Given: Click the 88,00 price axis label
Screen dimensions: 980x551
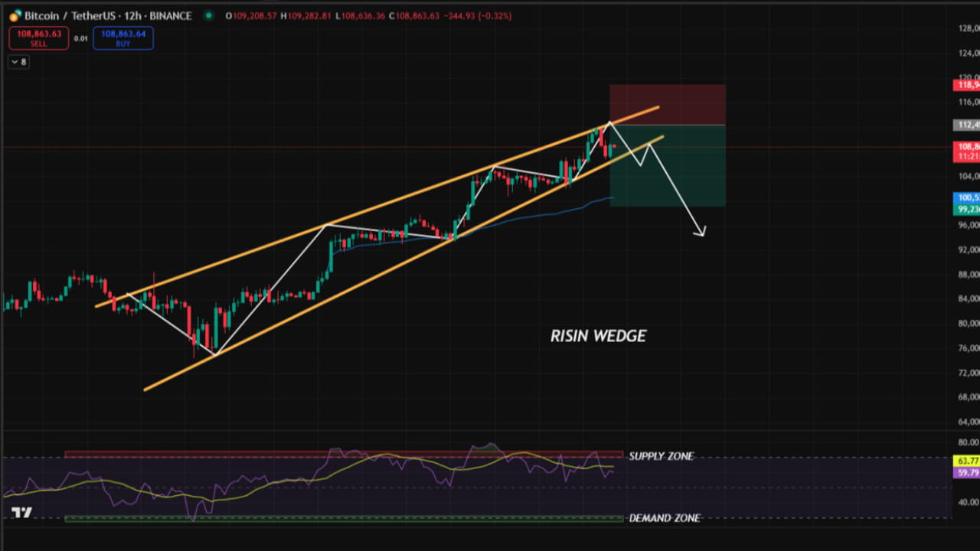Looking at the screenshot, I should [969, 274].
